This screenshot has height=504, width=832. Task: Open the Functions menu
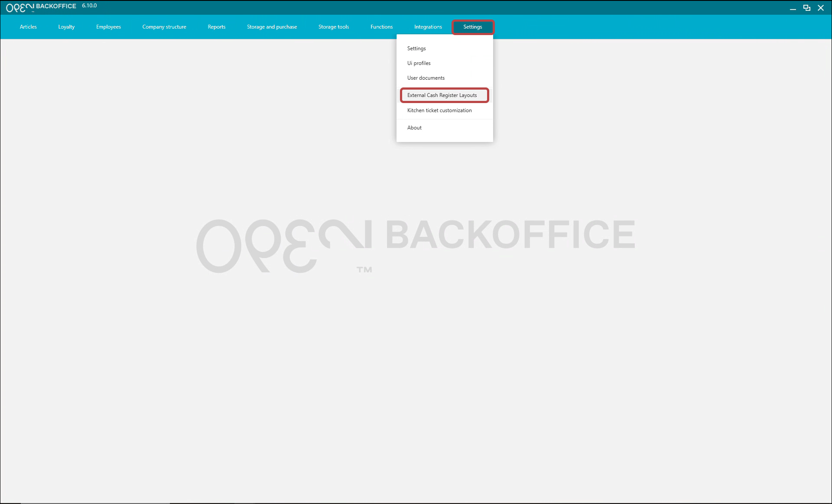click(381, 27)
